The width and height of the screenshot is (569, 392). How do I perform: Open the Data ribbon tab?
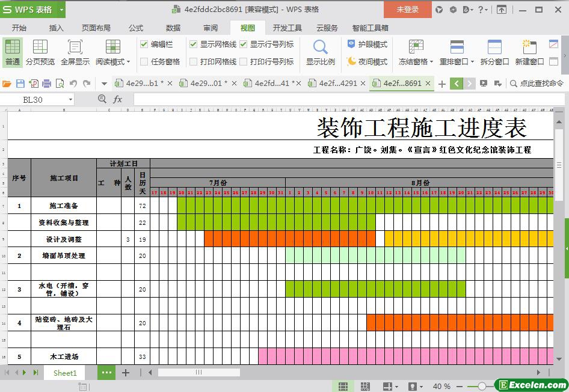[173, 28]
